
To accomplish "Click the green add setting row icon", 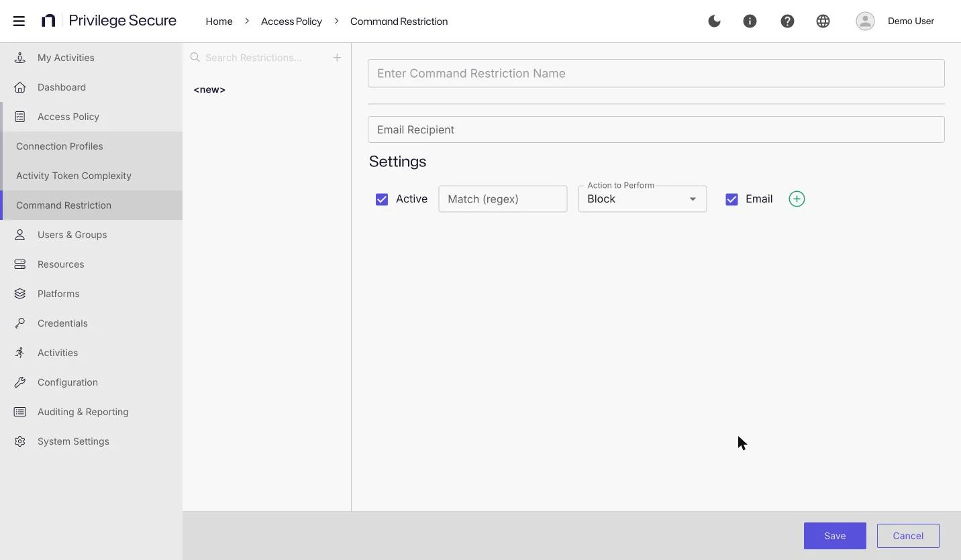I will (797, 199).
